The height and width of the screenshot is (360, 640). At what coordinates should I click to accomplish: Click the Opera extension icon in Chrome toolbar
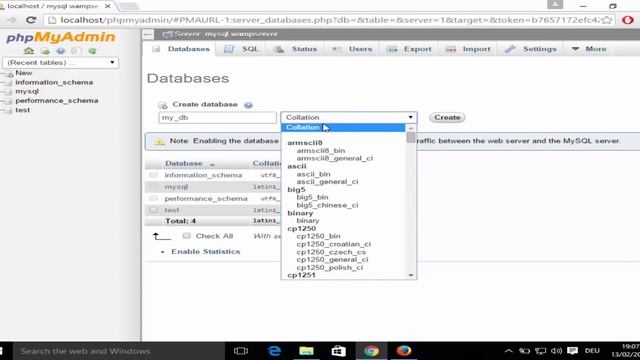point(628,20)
